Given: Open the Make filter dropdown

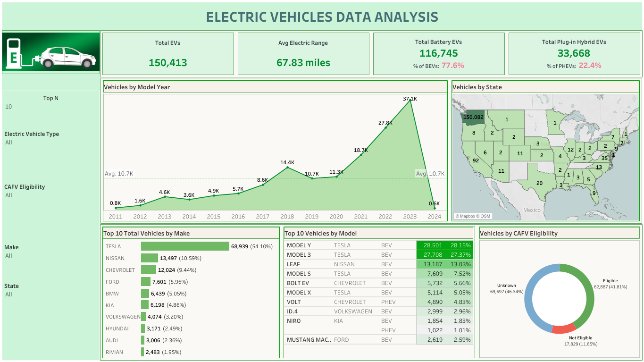Looking at the screenshot, I should [x=51, y=256].
